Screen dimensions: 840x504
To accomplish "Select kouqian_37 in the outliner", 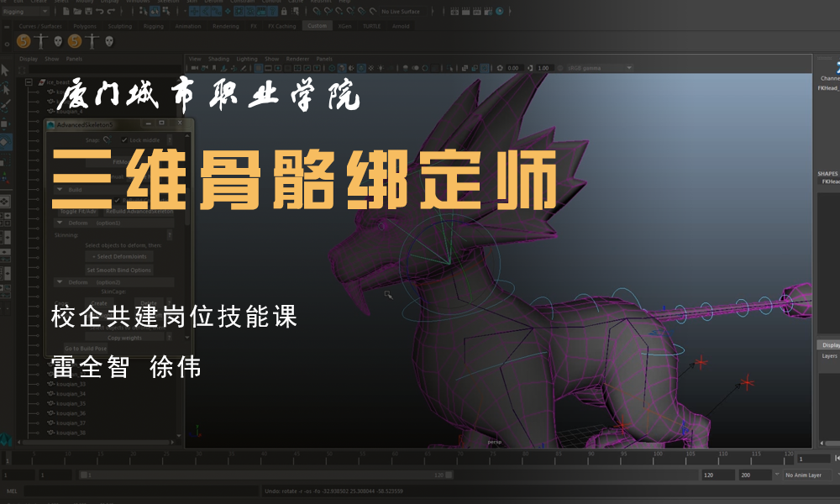I will point(71,423).
